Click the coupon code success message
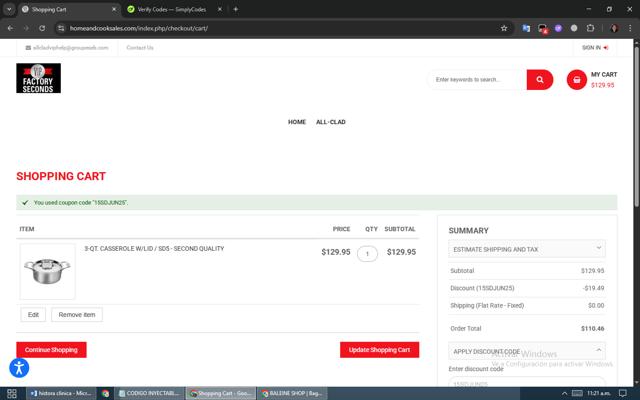The width and height of the screenshot is (640, 400). [x=317, y=202]
